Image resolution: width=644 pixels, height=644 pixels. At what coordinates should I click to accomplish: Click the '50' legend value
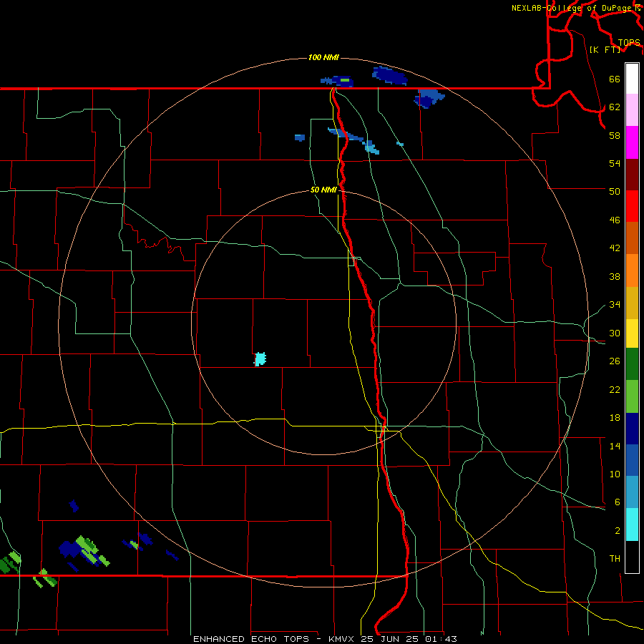pos(615,191)
